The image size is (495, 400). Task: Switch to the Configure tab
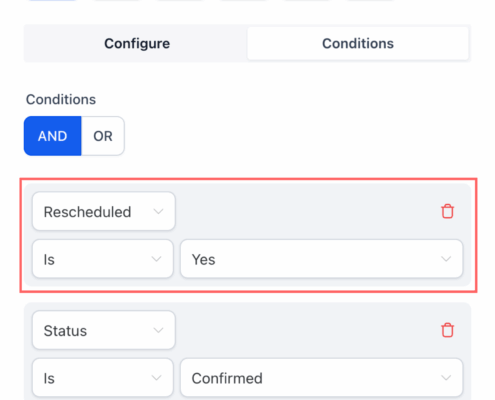[x=137, y=44]
